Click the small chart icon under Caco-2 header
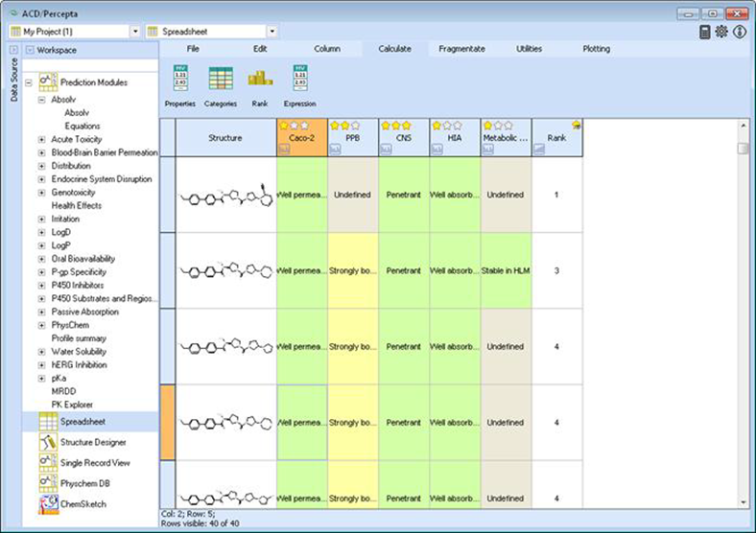This screenshot has height=533, width=756. (284, 150)
